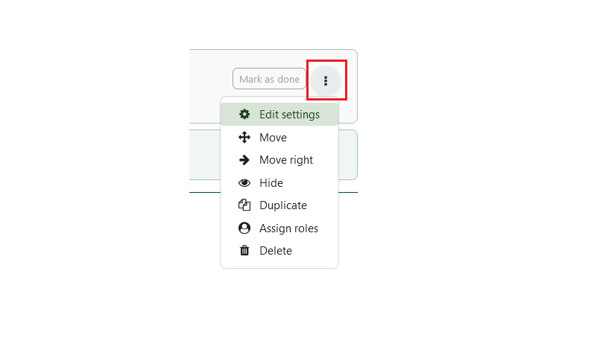
Task: Click the Mark as done label text
Action: (x=269, y=79)
